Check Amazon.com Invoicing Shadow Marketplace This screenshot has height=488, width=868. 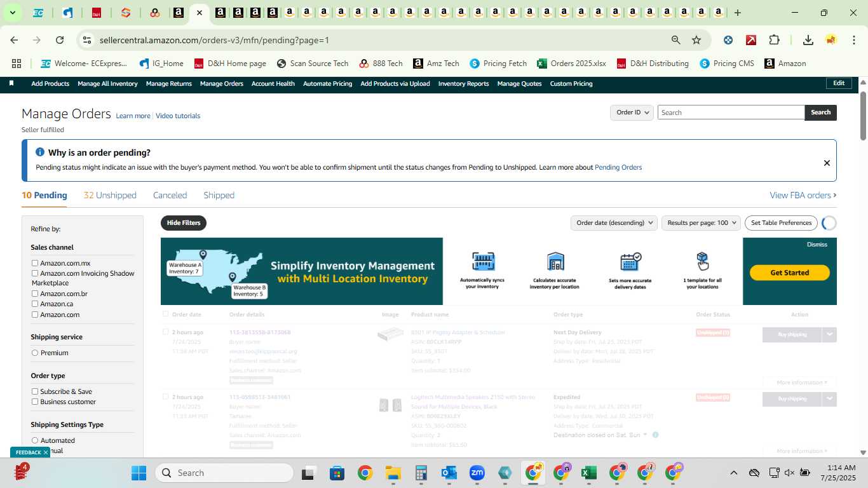pos(35,273)
